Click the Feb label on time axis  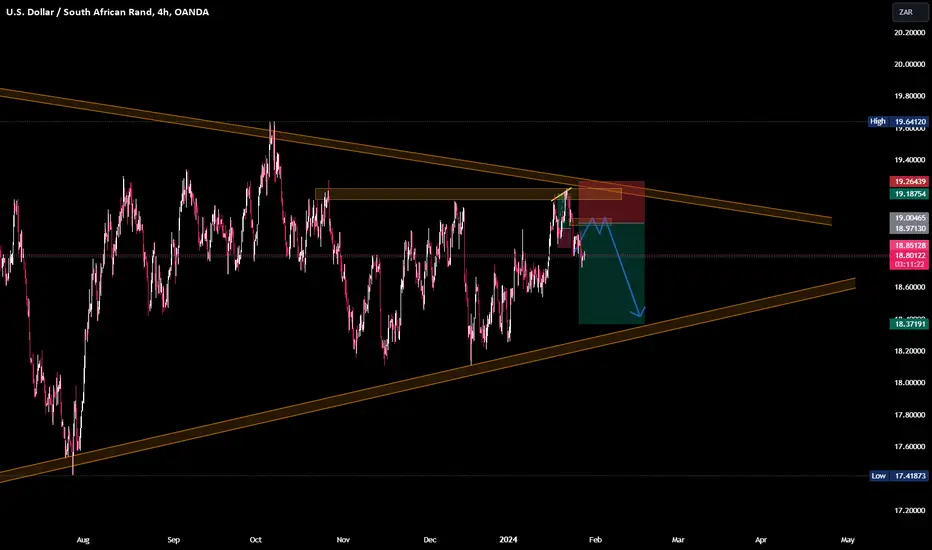click(595, 540)
